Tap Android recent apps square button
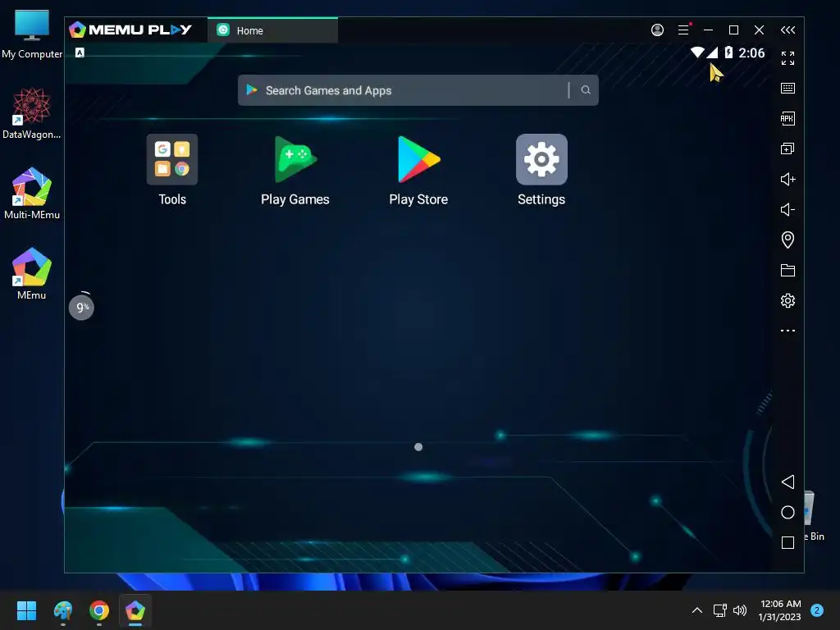The height and width of the screenshot is (630, 840). coord(787,543)
